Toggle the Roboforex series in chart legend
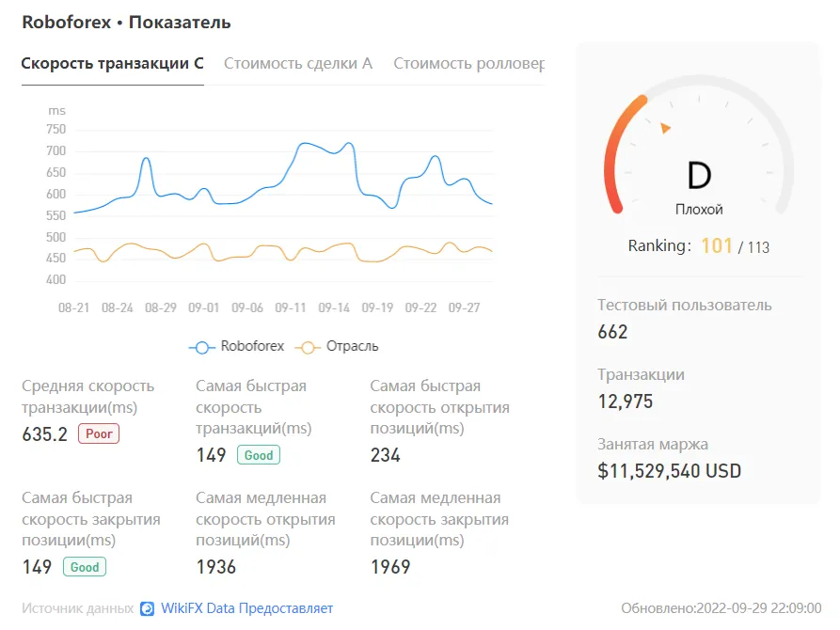 (236, 347)
